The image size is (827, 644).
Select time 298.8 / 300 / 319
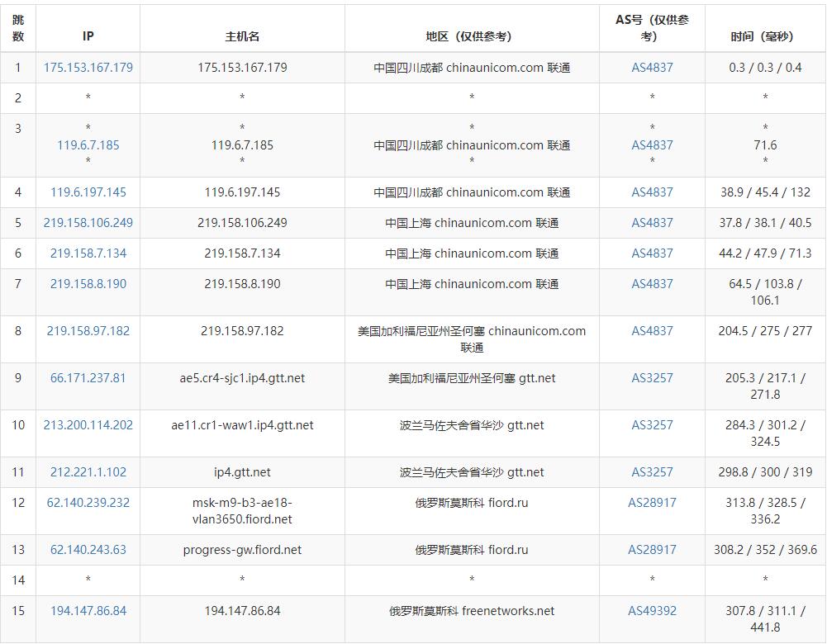765,471
